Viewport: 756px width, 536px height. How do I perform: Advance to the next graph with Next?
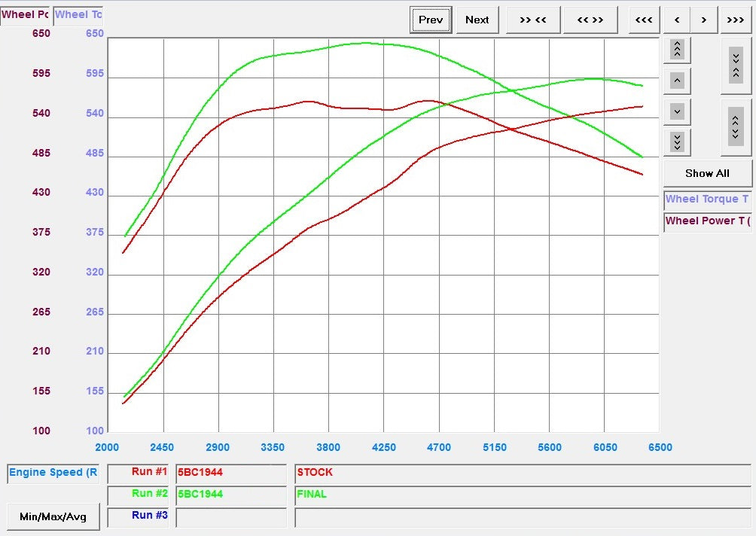click(x=477, y=20)
